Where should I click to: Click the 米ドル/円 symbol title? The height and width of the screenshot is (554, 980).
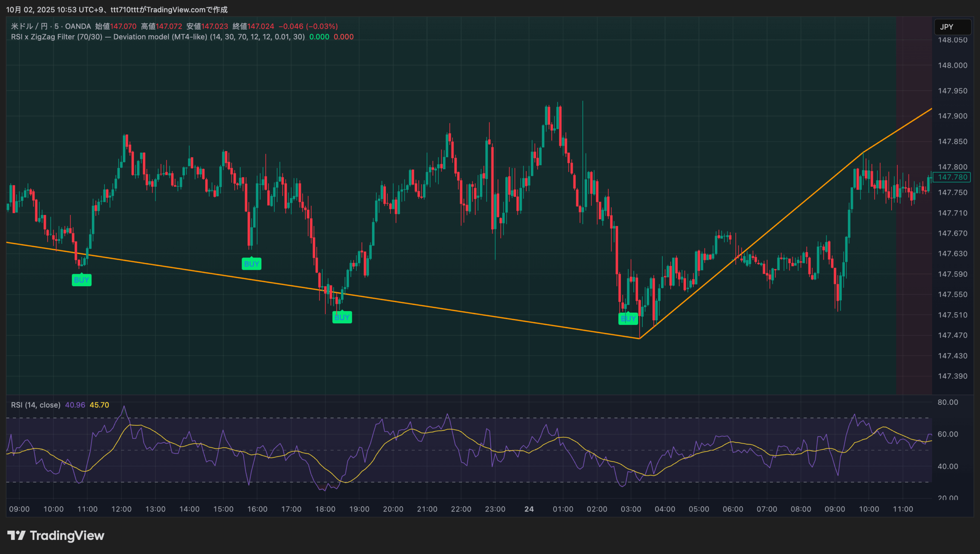coord(29,26)
